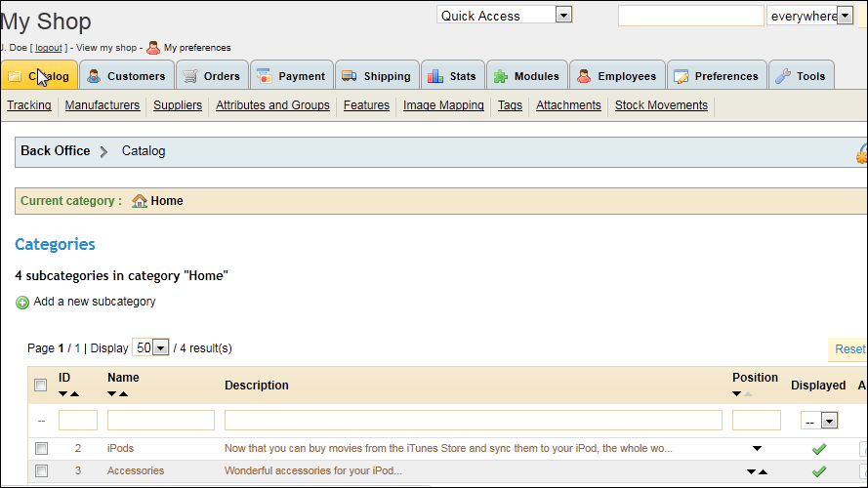This screenshot has width=868, height=488.
Task: Toggle the select-all checkbox in table header
Action: click(41, 386)
